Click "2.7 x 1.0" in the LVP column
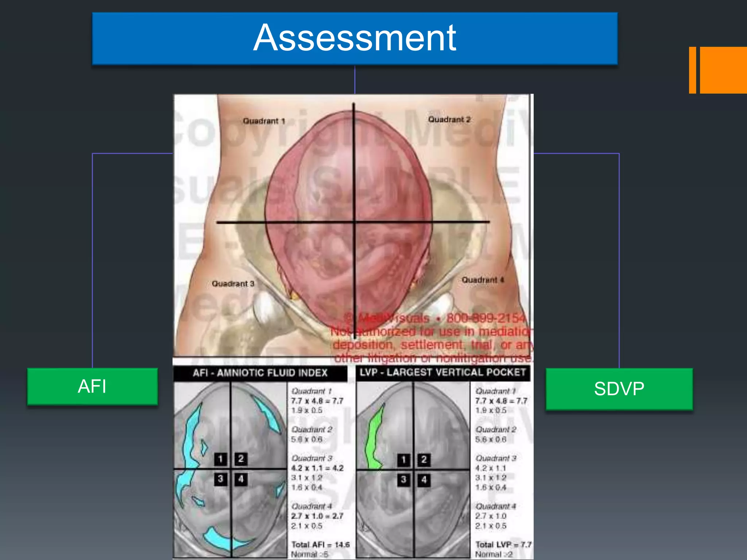Screen dimensions: 747x560 [x=491, y=516]
